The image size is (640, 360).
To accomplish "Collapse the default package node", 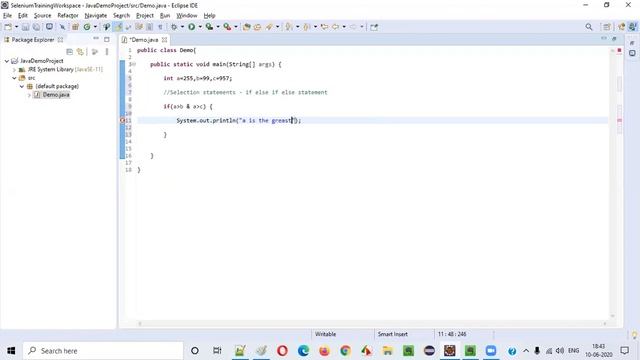I will (22, 87).
